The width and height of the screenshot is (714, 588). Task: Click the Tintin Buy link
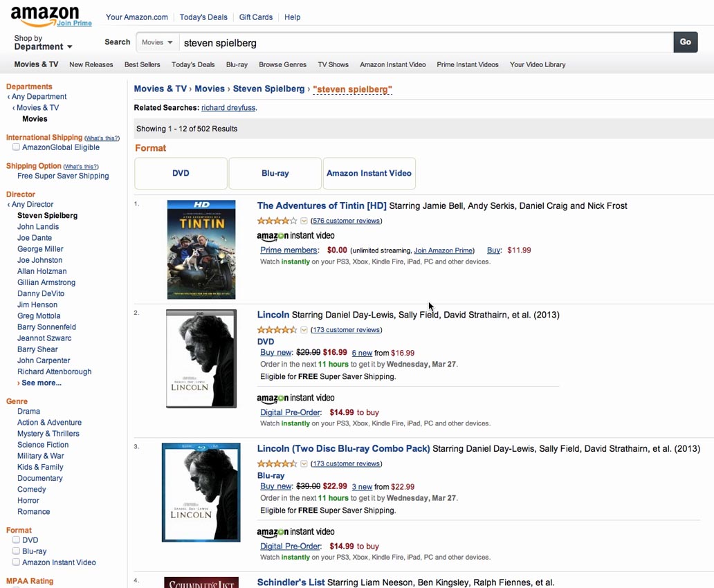[493, 250]
